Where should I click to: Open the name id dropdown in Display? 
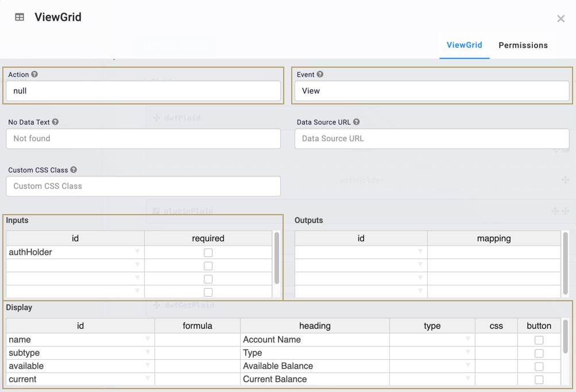click(x=148, y=339)
